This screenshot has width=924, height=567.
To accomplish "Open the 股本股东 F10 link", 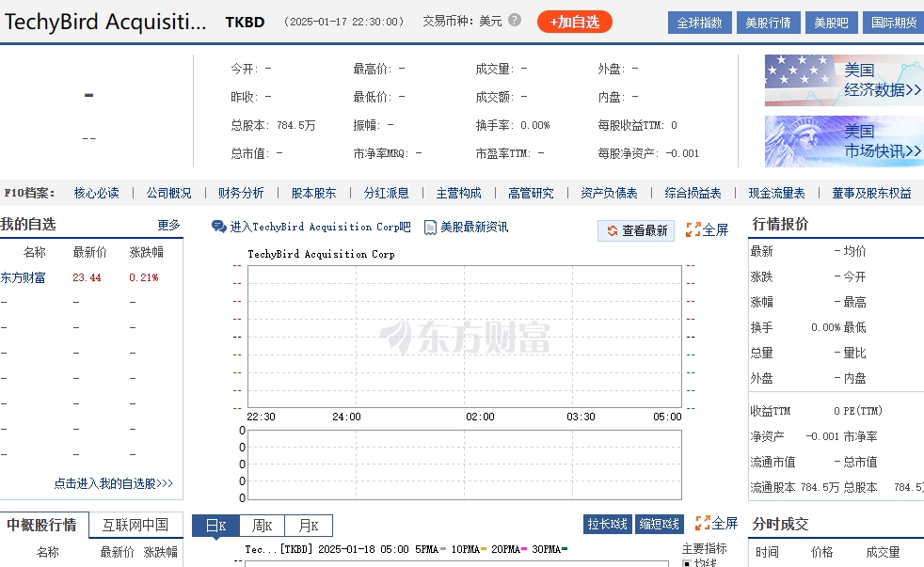I will [313, 193].
